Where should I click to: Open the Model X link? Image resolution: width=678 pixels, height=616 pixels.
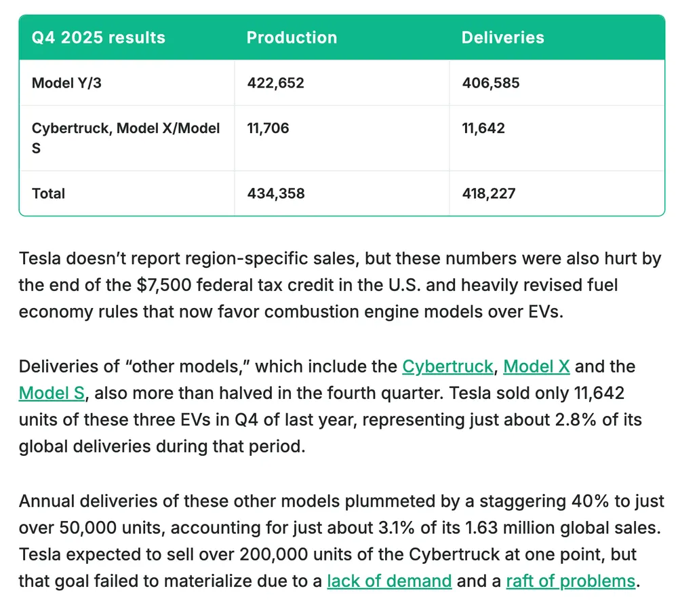[536, 367]
